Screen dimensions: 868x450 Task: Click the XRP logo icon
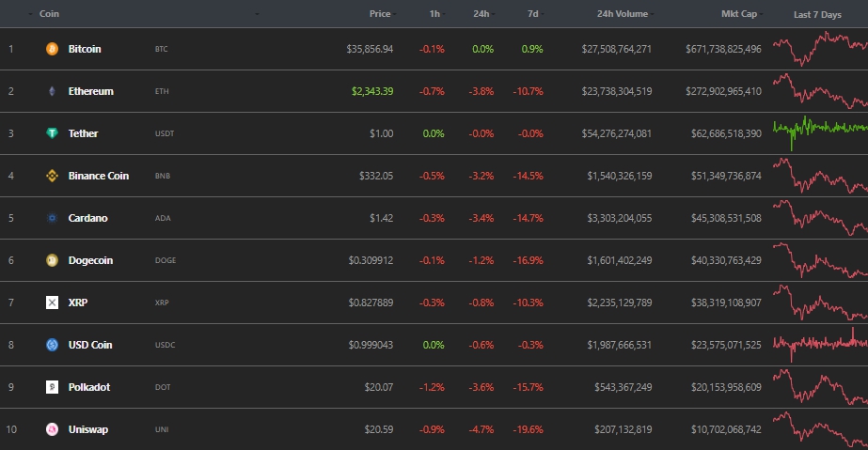[52, 303]
